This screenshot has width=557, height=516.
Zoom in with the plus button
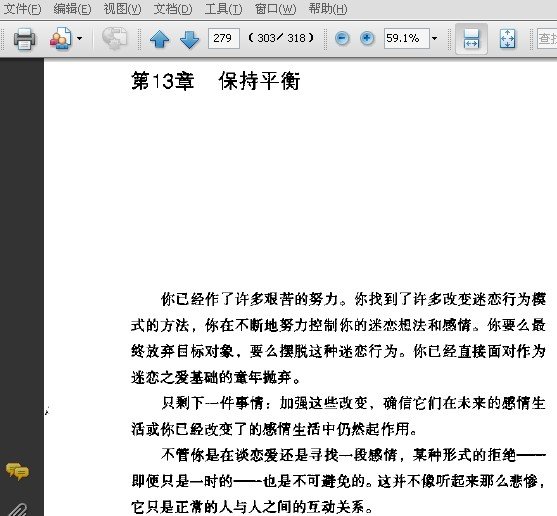click(367, 38)
